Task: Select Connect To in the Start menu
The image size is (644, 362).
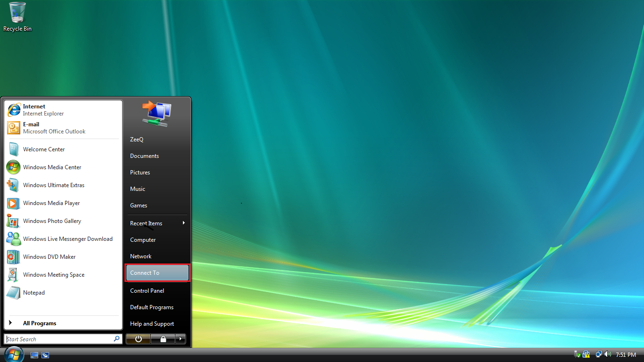Action: tap(157, 273)
